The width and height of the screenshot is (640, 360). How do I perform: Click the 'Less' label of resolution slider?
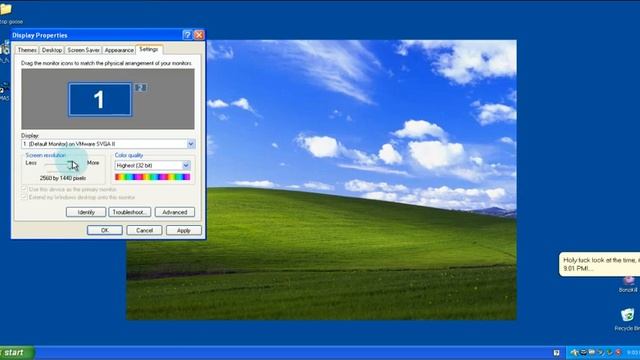click(31, 163)
